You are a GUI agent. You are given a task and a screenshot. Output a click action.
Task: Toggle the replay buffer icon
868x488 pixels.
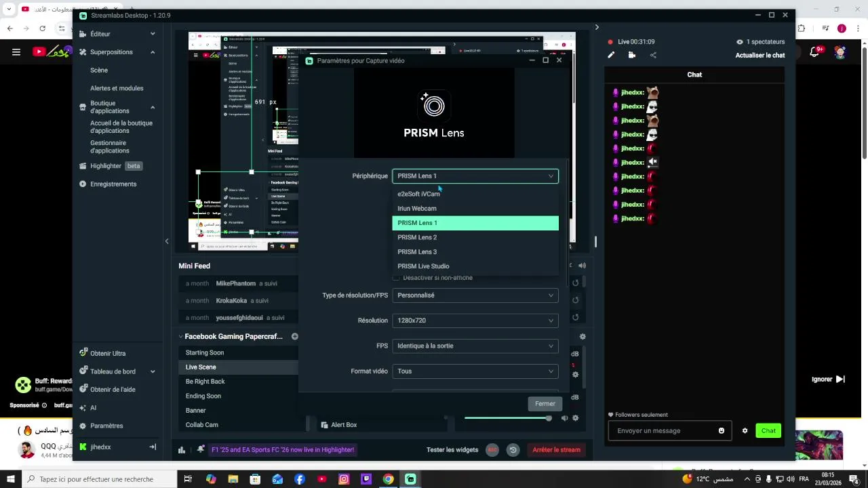[513, 450]
